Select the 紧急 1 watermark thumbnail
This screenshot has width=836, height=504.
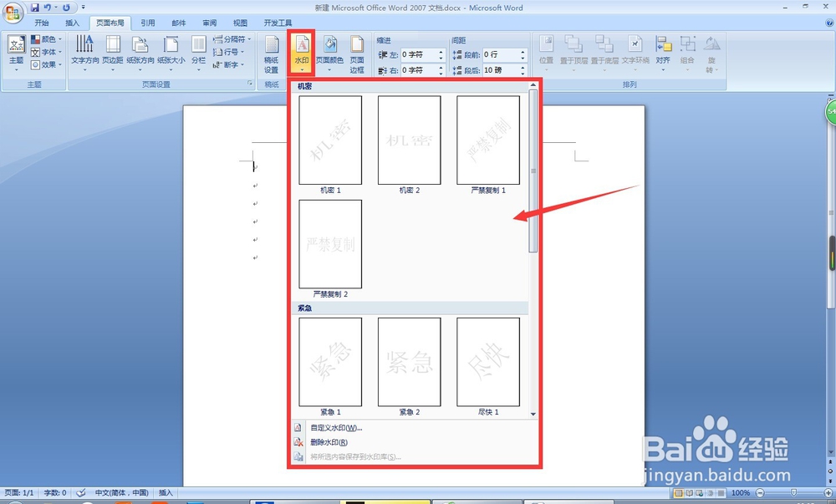(330, 362)
